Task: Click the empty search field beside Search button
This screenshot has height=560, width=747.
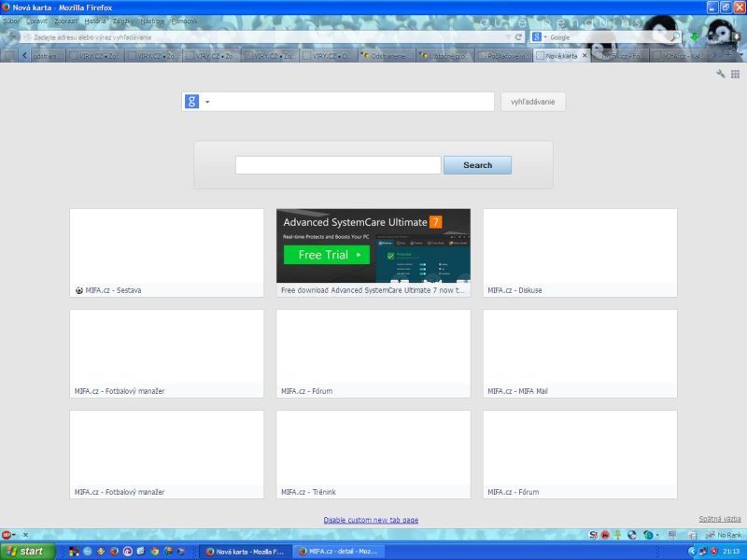Action: (x=337, y=165)
